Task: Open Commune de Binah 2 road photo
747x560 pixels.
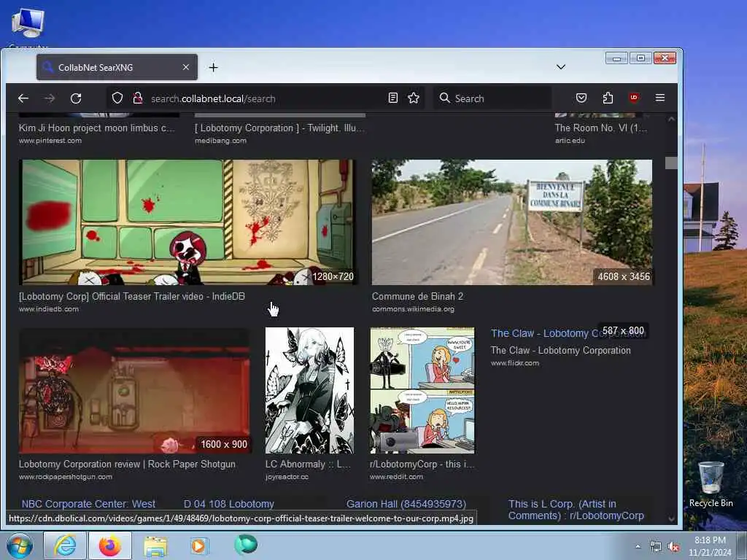Action: (512, 222)
